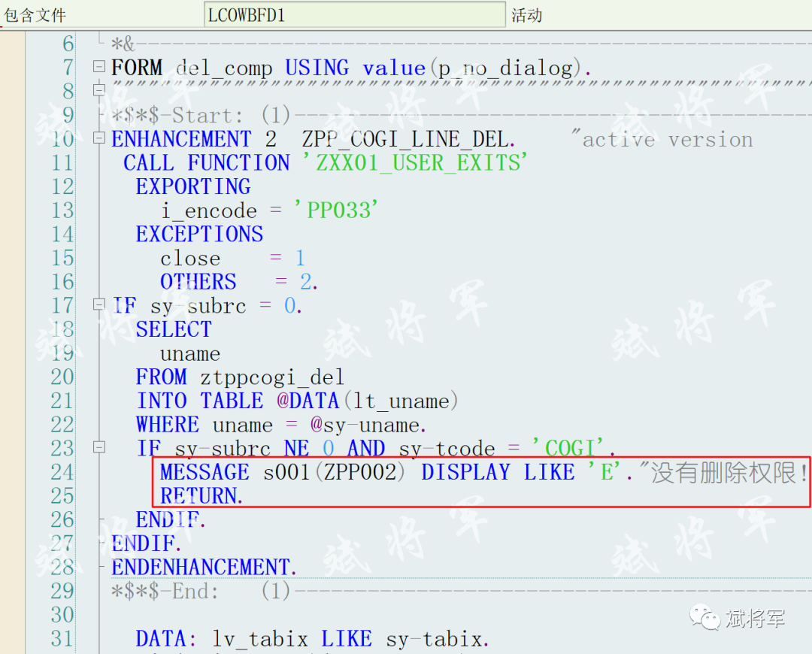812x654 pixels.
Task: Select line number 24 in the gutter
Action: coord(62,472)
